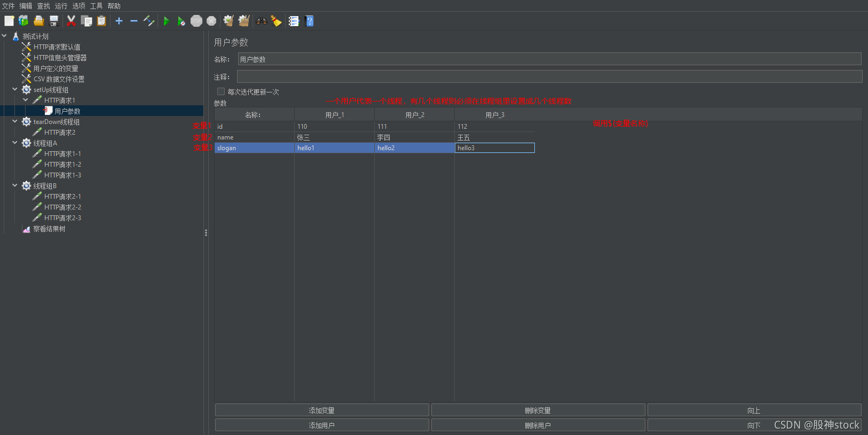Image resolution: width=868 pixels, height=435 pixels.
Task: Click the 111 table cell
Action: [x=415, y=126]
